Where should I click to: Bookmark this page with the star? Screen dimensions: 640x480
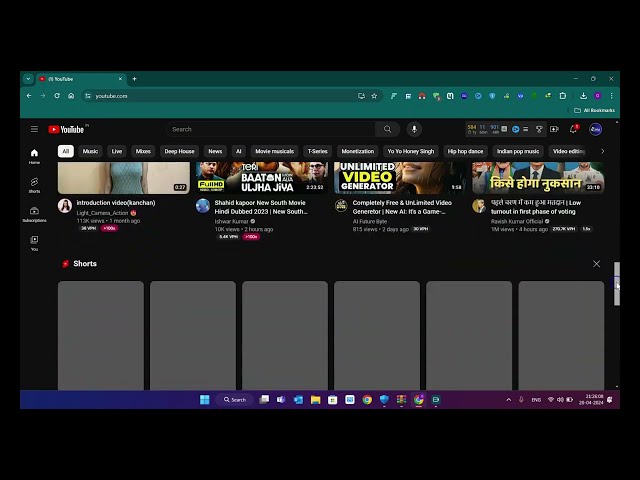click(374, 96)
